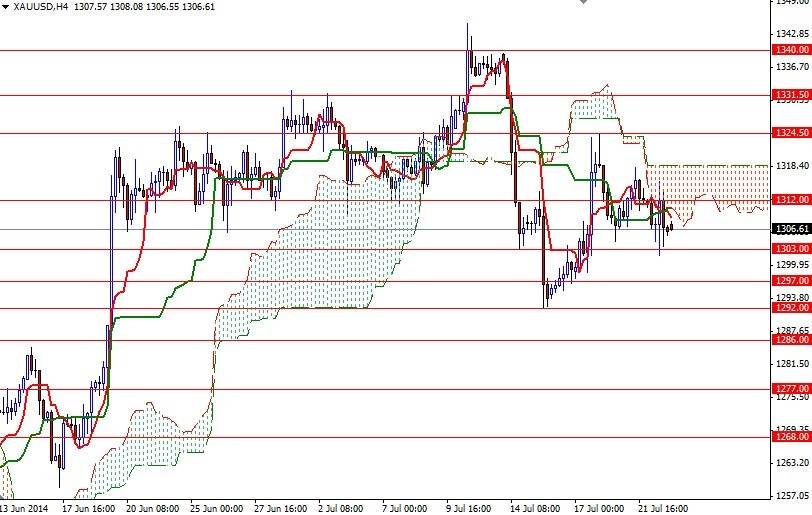Viewport: 812px width, 515px height.
Task: Click the arrow icon beside XAUUSD,H4 title
Action: (5, 7)
